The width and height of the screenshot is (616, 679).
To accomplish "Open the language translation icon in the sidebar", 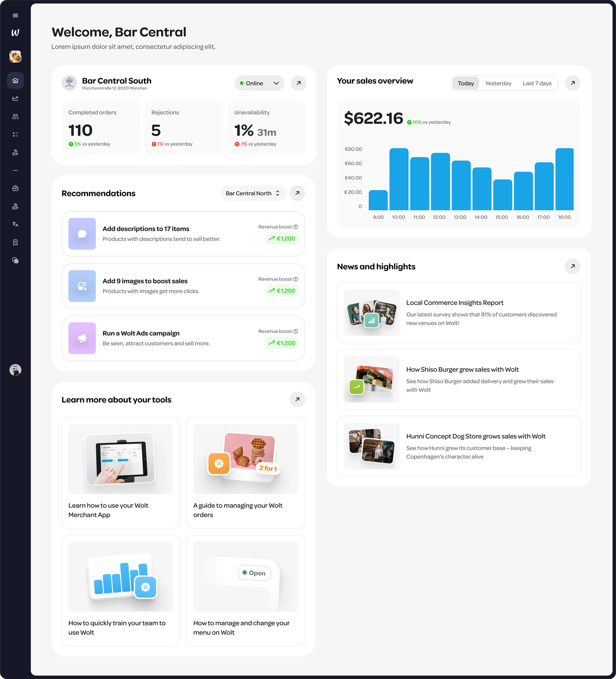I will (x=15, y=224).
